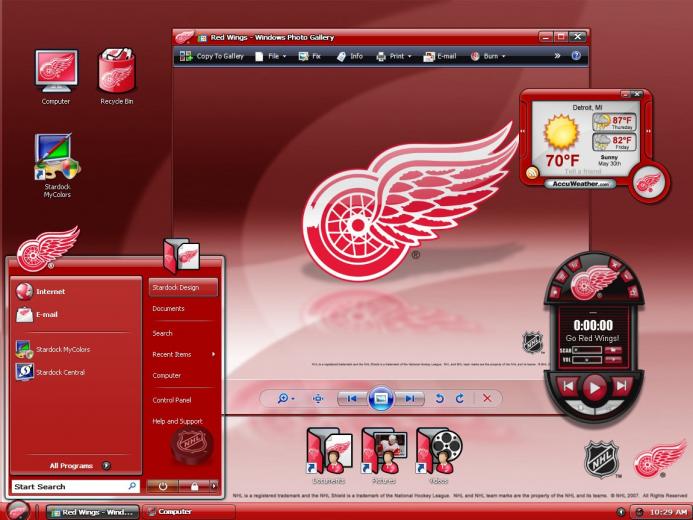
Task: Select Stardock Design in Start menu
Action: [183, 287]
